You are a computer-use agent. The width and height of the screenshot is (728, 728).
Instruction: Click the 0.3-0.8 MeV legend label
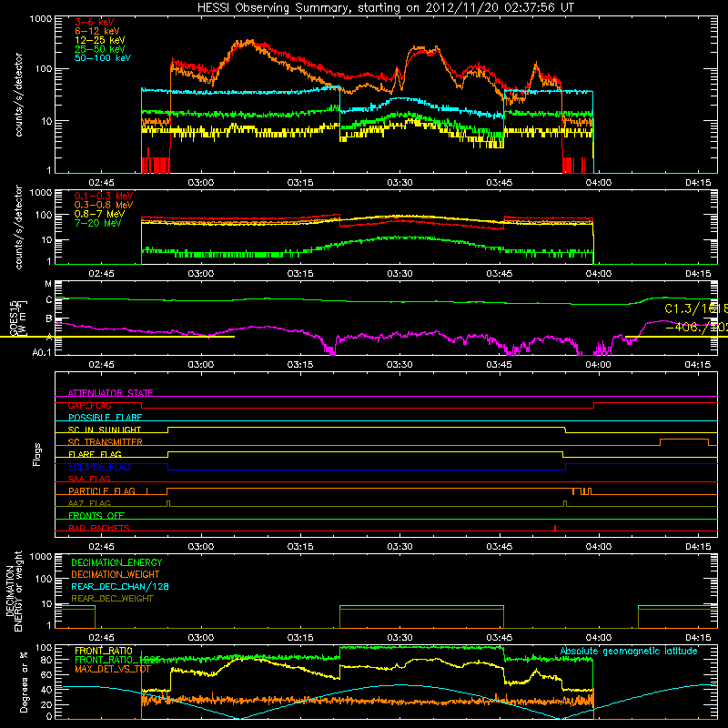coord(104,205)
